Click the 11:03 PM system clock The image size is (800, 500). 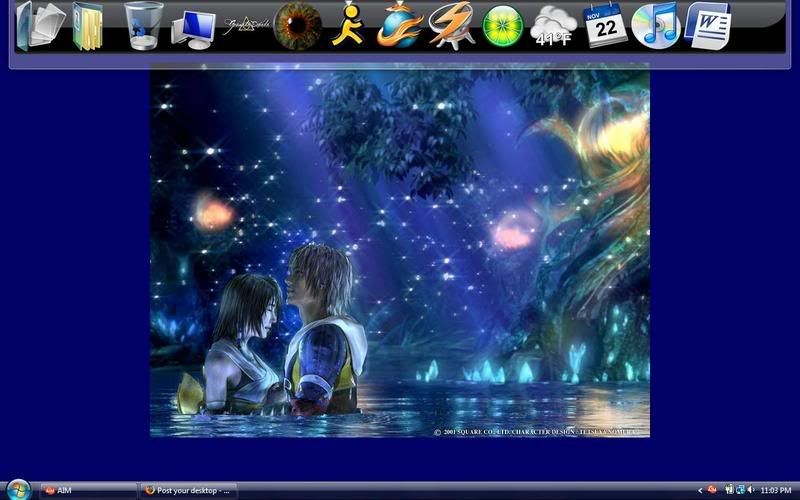coord(776,491)
